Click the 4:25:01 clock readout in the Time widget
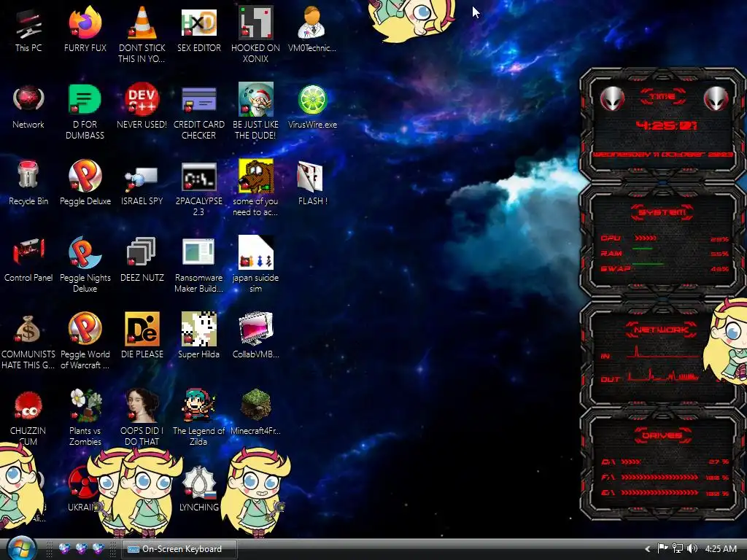The height and width of the screenshot is (560, 747). (x=666, y=125)
